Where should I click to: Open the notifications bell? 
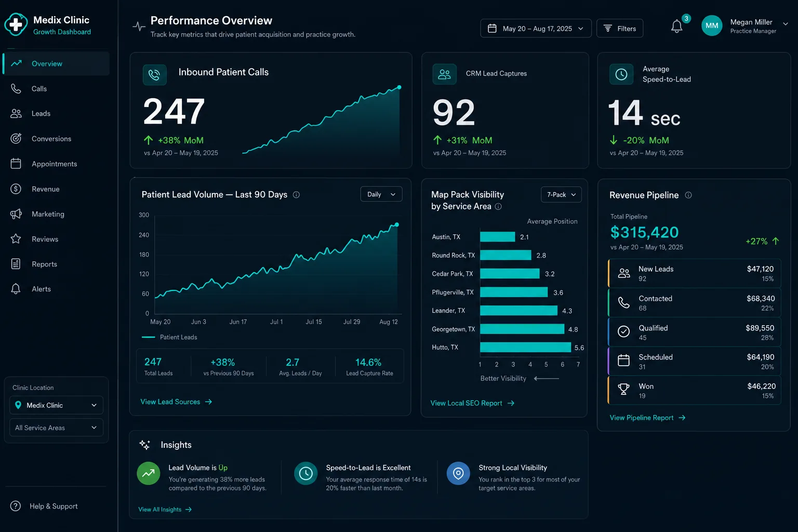pyautogui.click(x=676, y=26)
